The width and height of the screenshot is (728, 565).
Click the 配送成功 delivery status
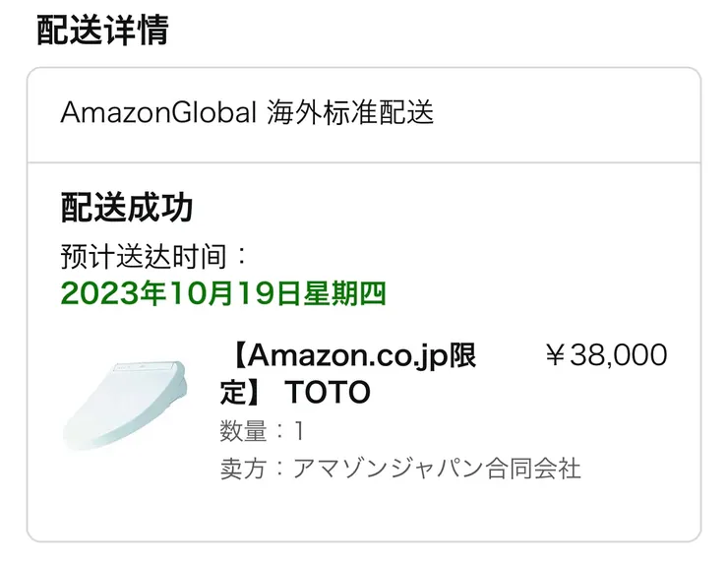(127, 208)
